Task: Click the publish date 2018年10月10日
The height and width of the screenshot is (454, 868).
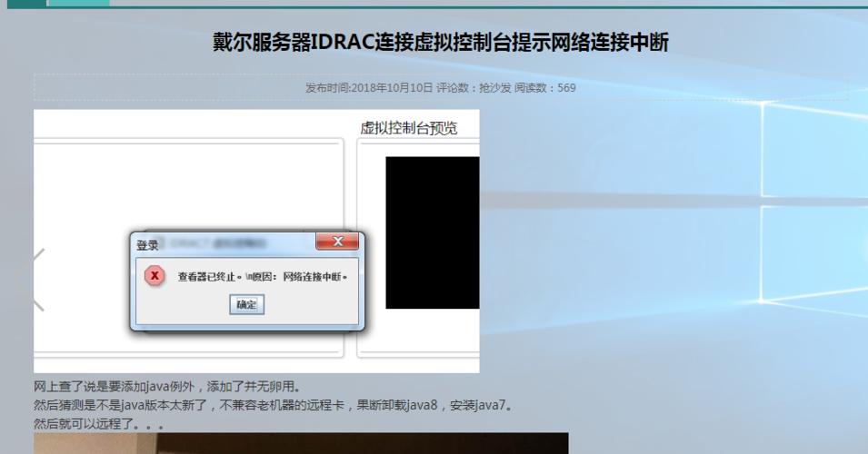Action: tap(392, 87)
